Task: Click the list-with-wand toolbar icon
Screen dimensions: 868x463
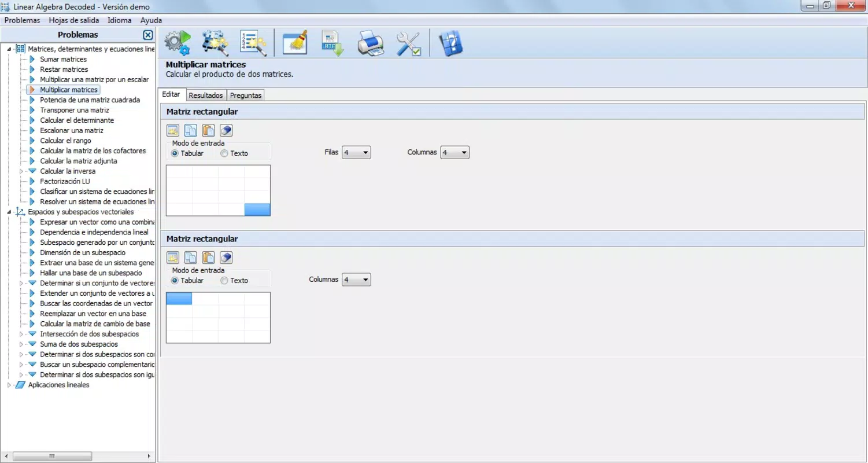Action: coord(253,43)
